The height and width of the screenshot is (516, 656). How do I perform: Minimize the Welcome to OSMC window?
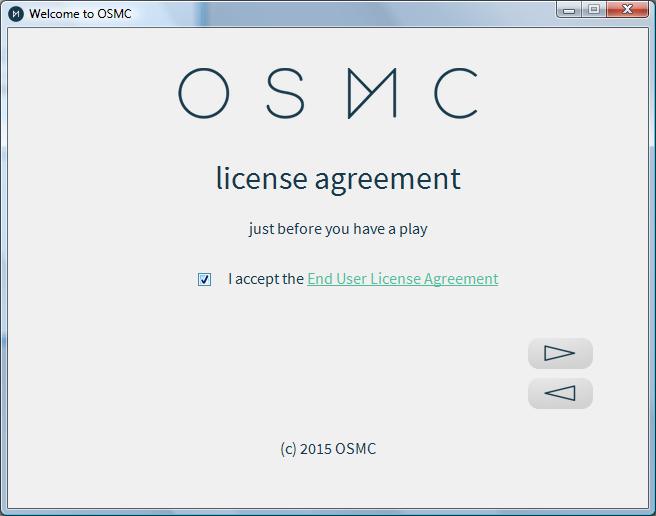click(569, 10)
